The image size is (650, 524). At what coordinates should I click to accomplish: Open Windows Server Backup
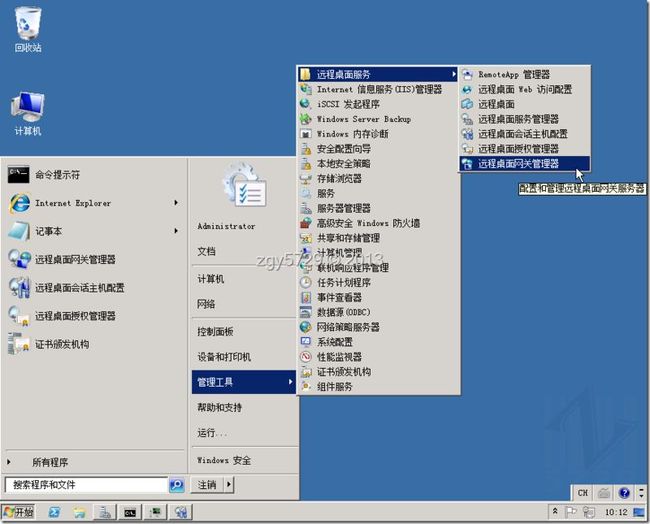378,119
